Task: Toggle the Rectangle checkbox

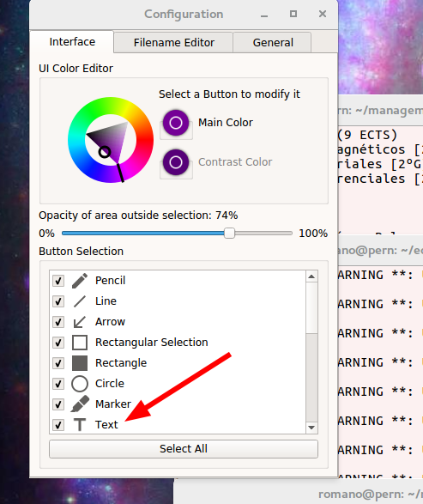Action: [x=58, y=363]
